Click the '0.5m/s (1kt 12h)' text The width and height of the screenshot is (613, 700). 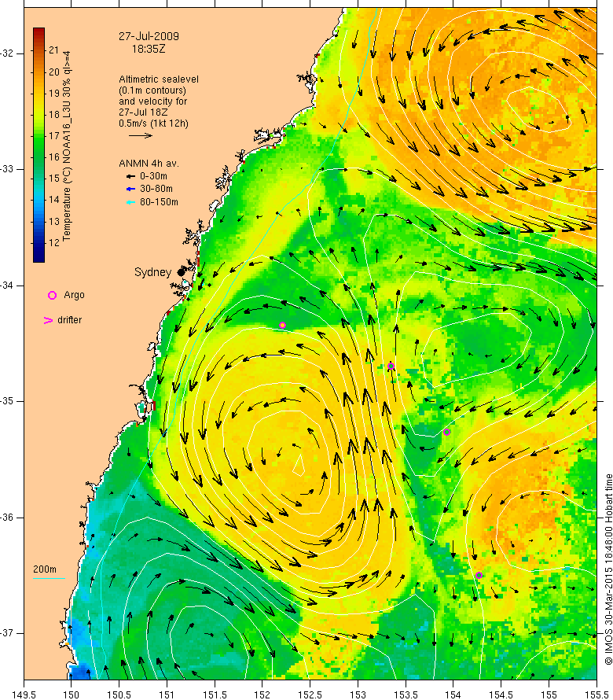click(x=153, y=123)
